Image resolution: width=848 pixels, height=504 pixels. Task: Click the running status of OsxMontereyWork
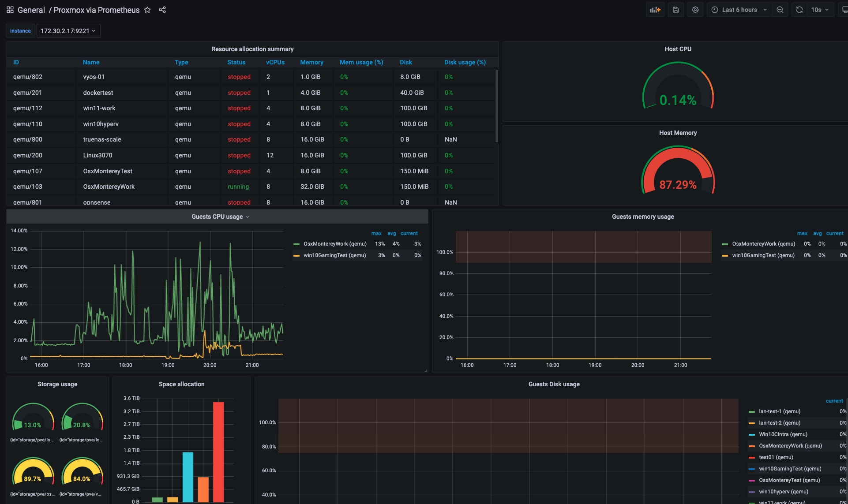238,187
